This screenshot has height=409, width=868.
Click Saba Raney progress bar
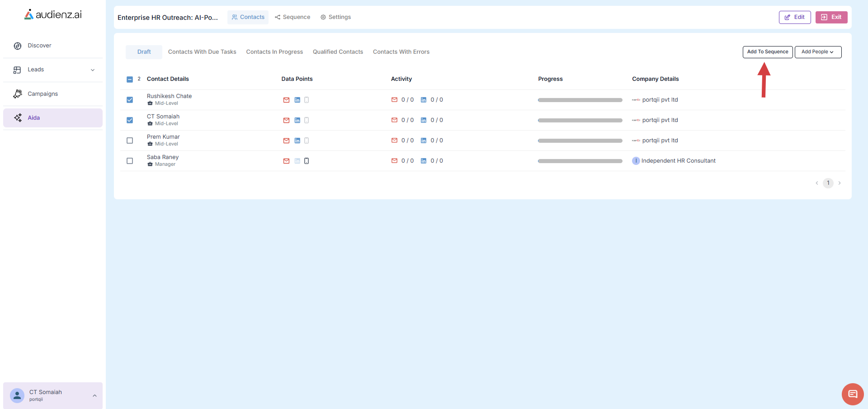580,161
